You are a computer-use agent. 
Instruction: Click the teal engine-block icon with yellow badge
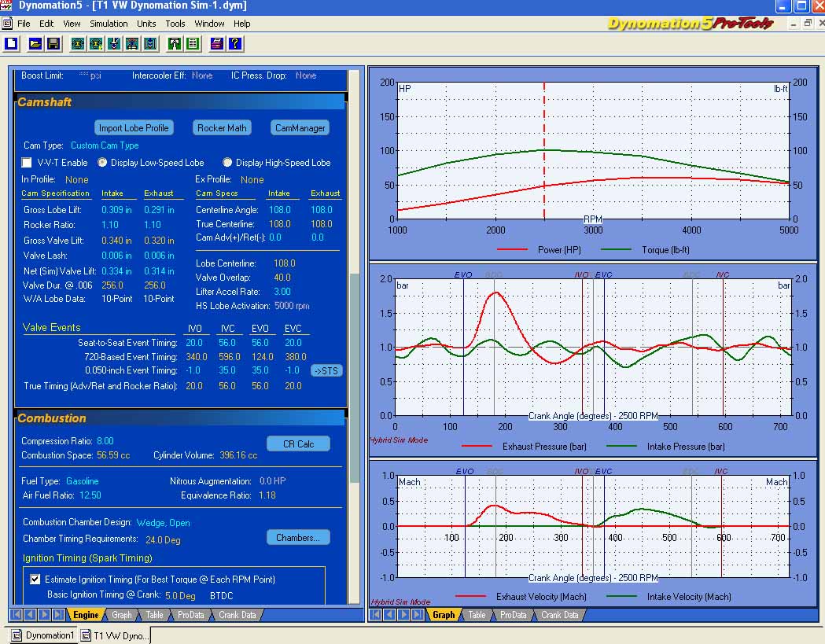pyautogui.click(x=96, y=44)
